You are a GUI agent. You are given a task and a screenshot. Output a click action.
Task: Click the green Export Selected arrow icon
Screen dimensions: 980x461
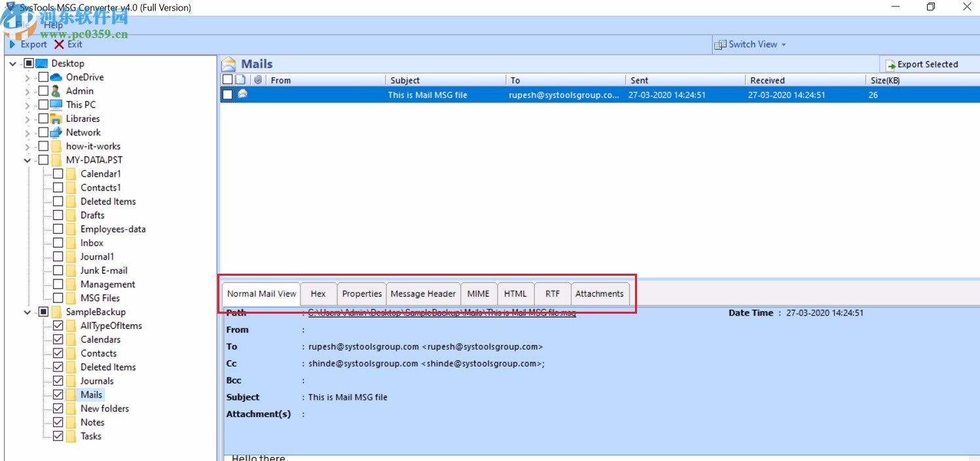click(890, 64)
